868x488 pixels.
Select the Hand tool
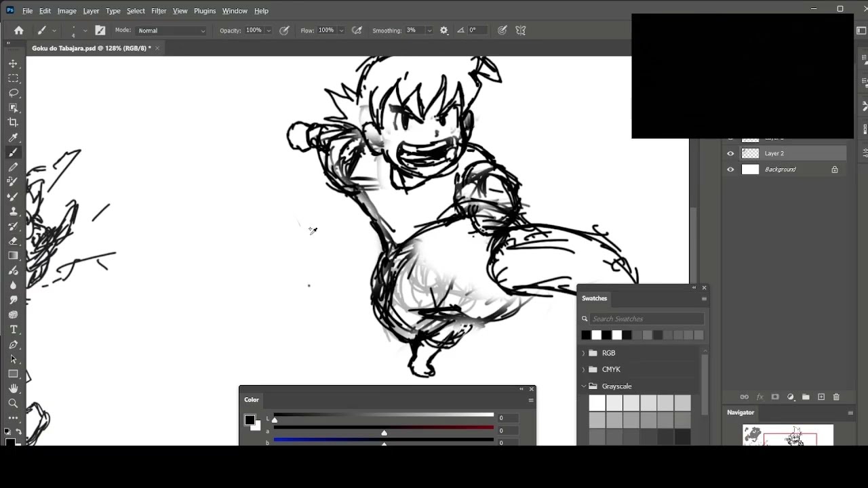click(x=13, y=388)
